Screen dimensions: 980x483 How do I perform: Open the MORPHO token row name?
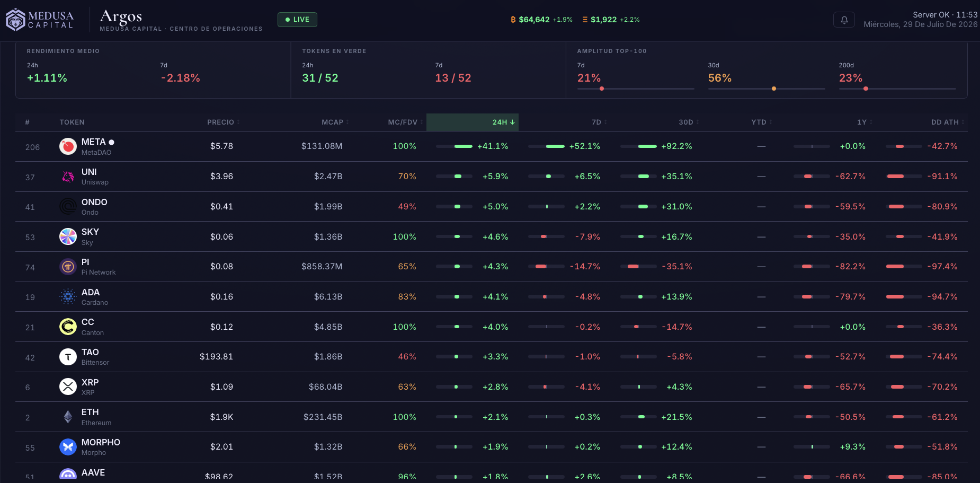101,442
